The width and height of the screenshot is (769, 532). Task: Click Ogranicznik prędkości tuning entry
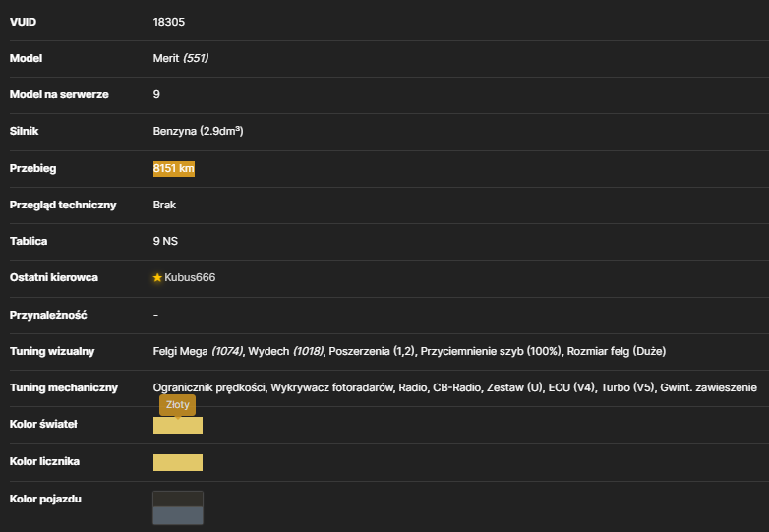point(208,387)
